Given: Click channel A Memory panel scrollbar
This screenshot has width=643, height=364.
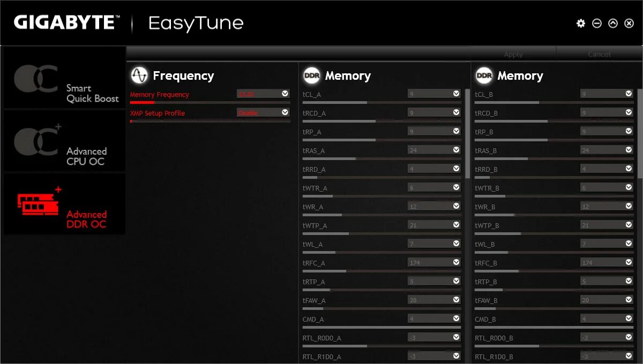Looking at the screenshot, I should pos(467,134).
